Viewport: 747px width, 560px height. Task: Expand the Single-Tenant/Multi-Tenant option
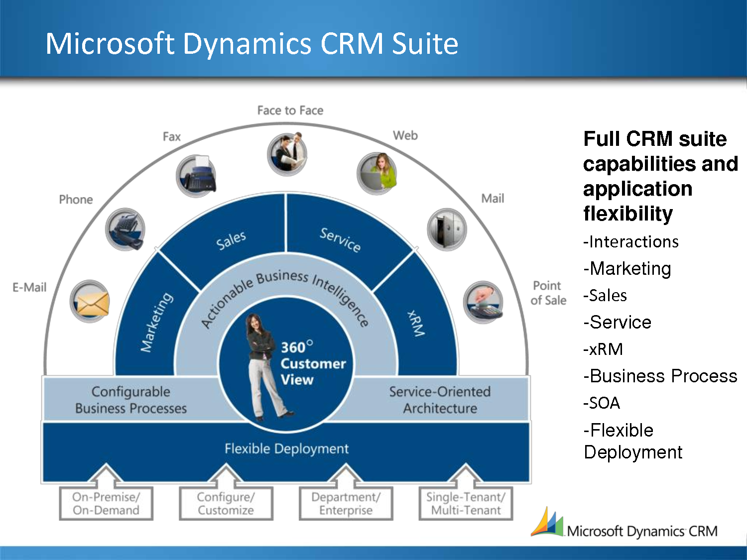[x=466, y=503]
